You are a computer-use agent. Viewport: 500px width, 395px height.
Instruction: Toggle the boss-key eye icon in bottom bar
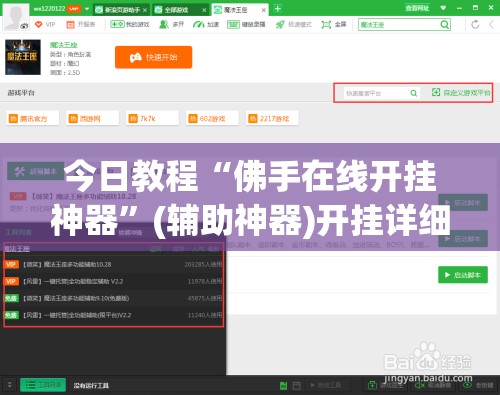(468, 385)
